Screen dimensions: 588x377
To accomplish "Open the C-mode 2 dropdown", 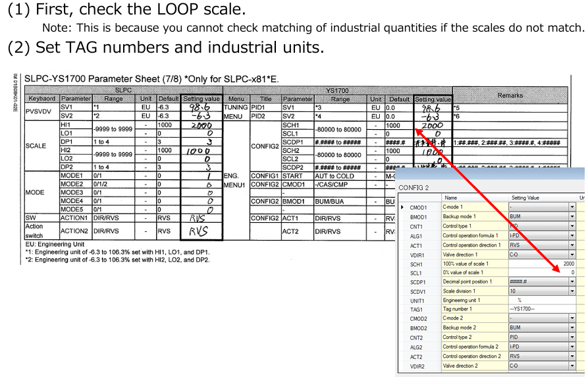I will [572, 318].
